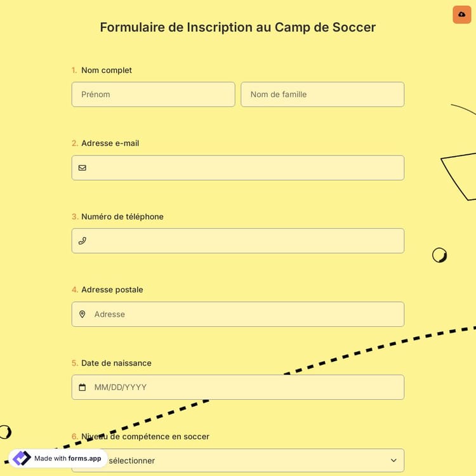Open the 'Made with forms.app' link
The width and height of the screenshot is (476, 476).
[67, 458]
